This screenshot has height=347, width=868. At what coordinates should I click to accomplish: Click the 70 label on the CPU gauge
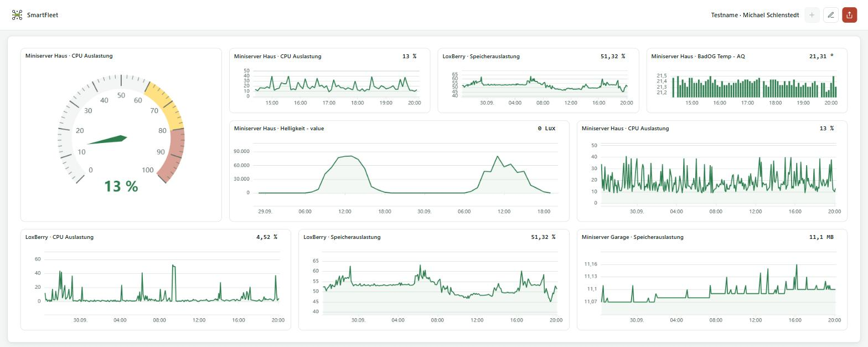[x=154, y=111]
